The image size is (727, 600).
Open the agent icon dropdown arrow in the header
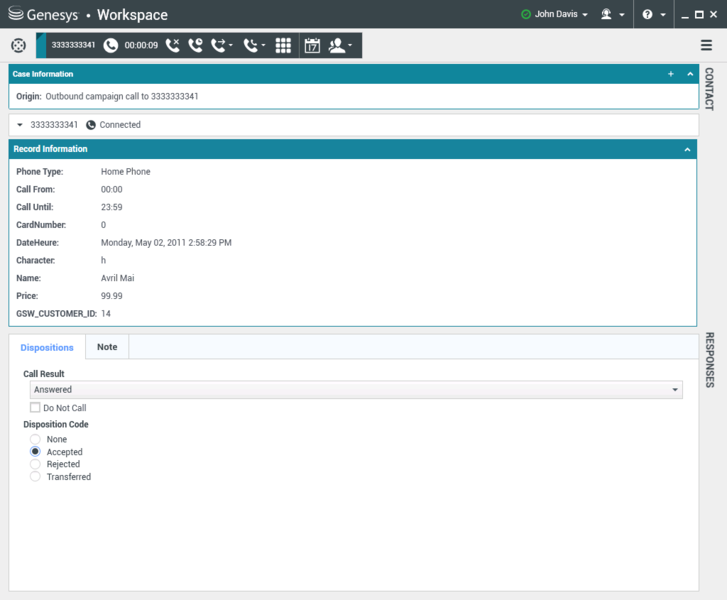point(622,15)
